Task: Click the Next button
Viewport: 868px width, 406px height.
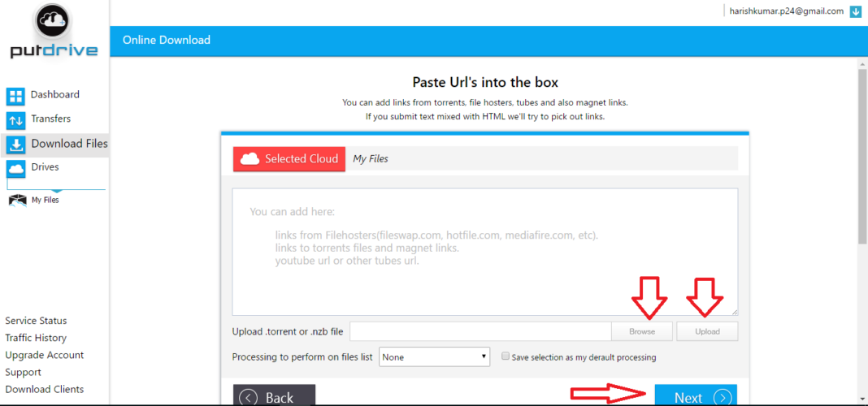Action: pos(696,395)
